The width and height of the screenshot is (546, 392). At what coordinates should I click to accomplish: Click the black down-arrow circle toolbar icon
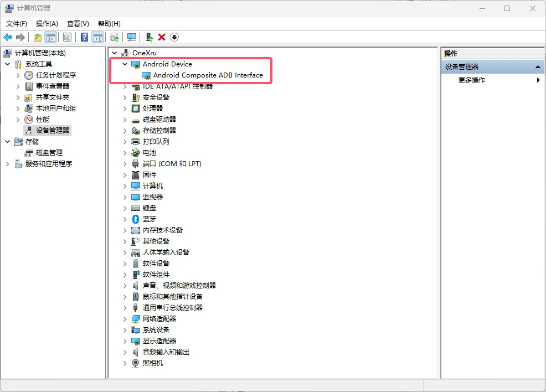tap(174, 37)
